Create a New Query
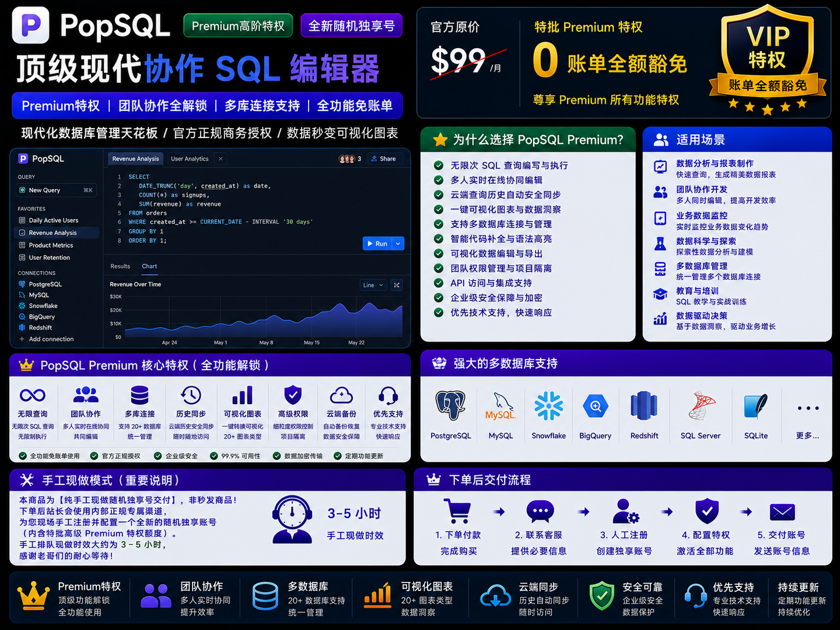 55,190
